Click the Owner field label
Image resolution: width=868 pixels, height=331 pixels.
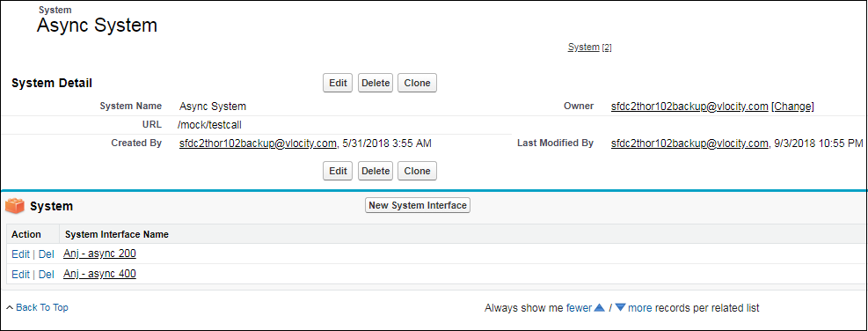point(579,106)
